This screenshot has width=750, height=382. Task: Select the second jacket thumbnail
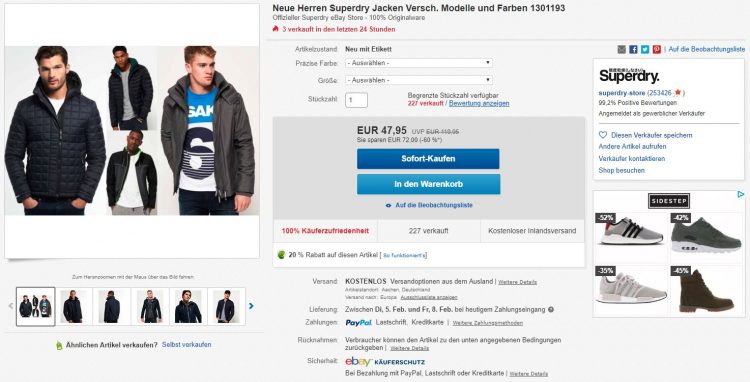[74, 306]
